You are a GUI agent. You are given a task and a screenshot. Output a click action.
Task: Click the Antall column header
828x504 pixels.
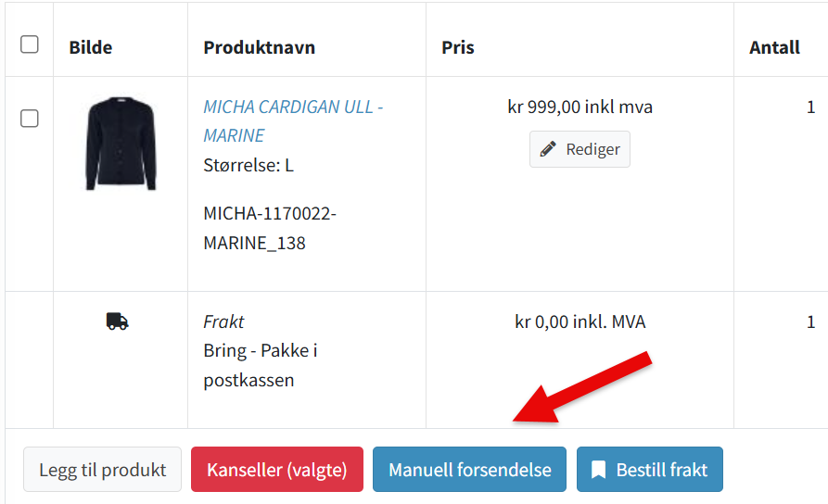pyautogui.click(x=774, y=47)
